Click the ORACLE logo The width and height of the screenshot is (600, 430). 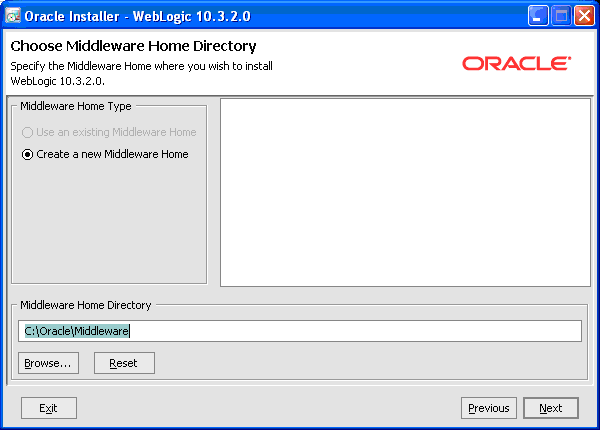(x=517, y=64)
